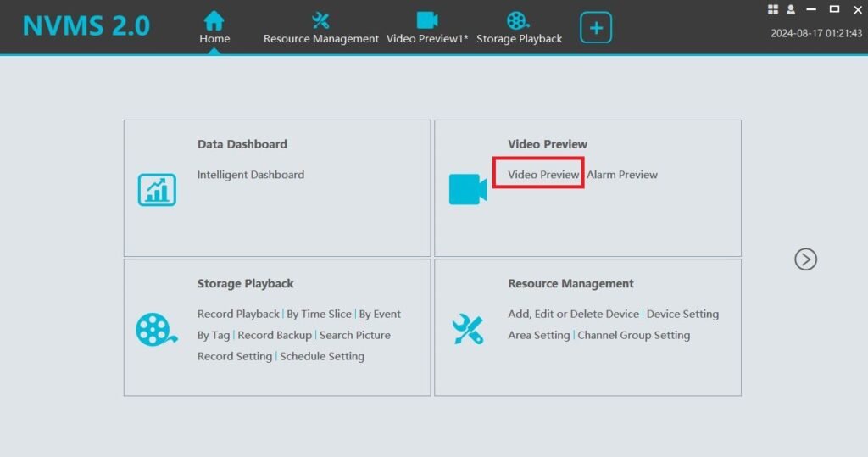Click Resource Management wrench icon in top bar

tap(320, 20)
